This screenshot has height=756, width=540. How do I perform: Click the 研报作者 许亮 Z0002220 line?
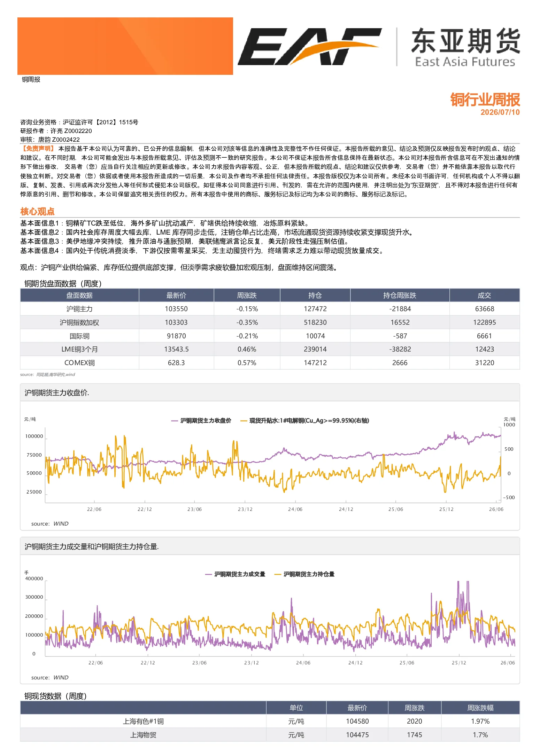coord(56,131)
